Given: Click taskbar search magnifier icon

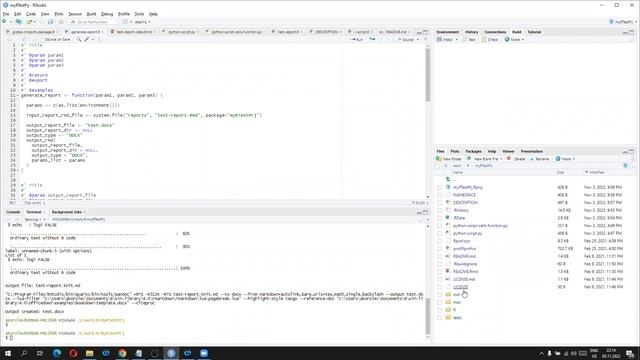Looking at the screenshot, I should 24,353.
